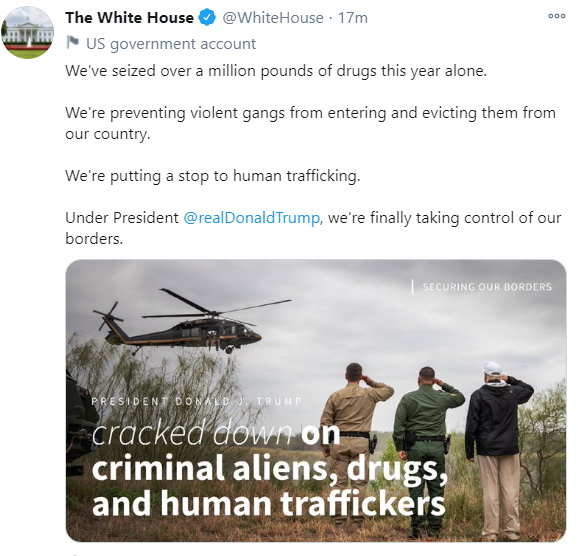Click the 'PRESIDENT DONALD J. TRUMP' image caption

[x=196, y=401]
